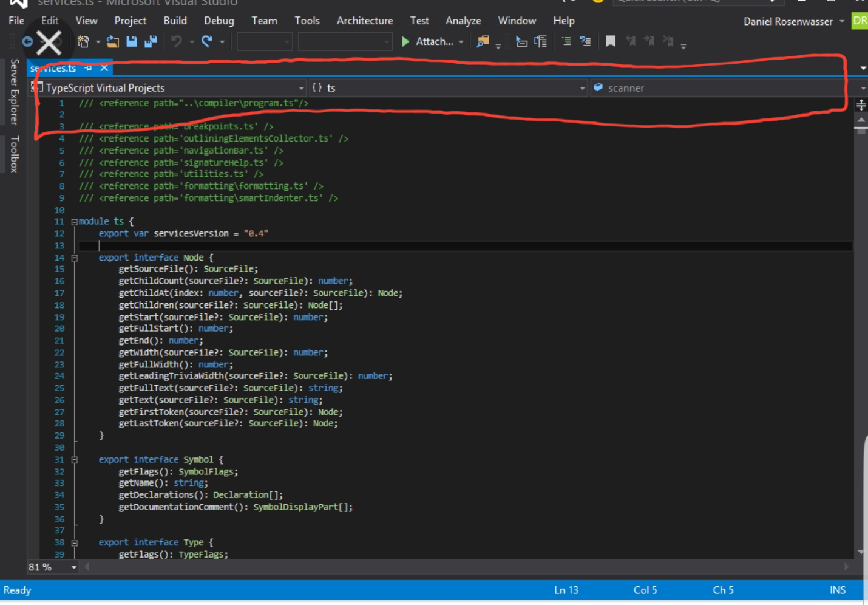
Task: Click horizontal scrollbar left arrow
Action: click(x=87, y=567)
